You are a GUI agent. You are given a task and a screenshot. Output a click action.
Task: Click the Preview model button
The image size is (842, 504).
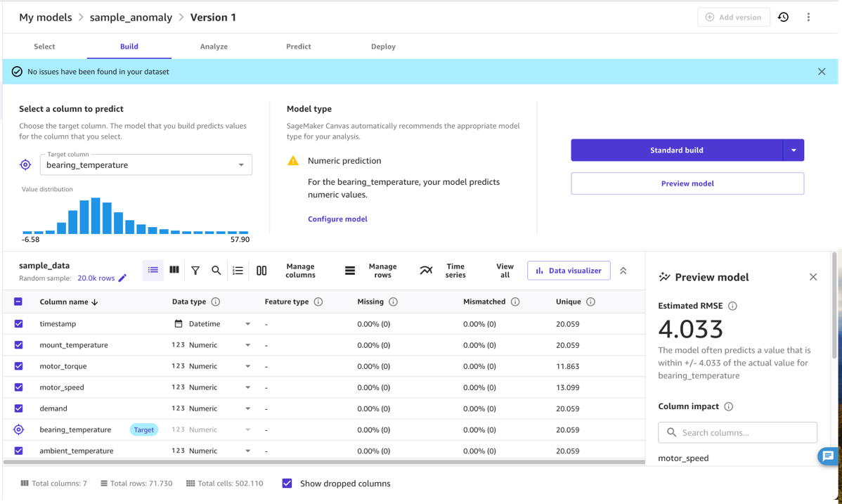[687, 183]
